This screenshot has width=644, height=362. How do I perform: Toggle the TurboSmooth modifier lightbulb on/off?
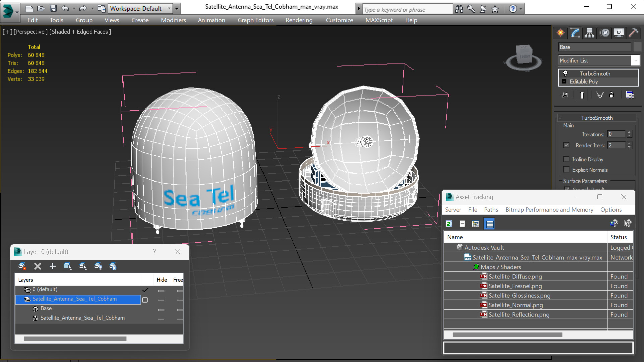click(x=565, y=73)
